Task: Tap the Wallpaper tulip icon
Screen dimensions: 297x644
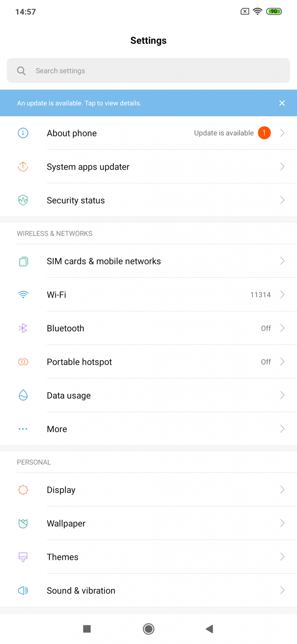Action: click(23, 523)
